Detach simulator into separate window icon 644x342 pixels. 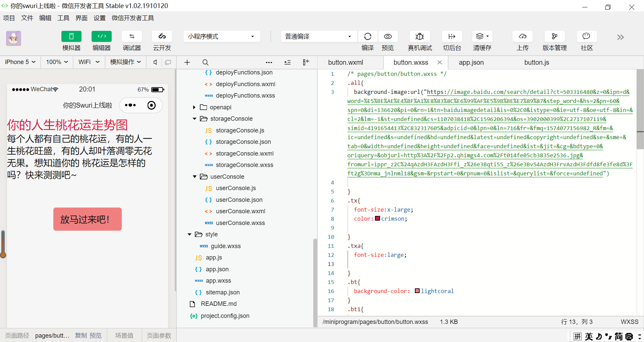168,62
